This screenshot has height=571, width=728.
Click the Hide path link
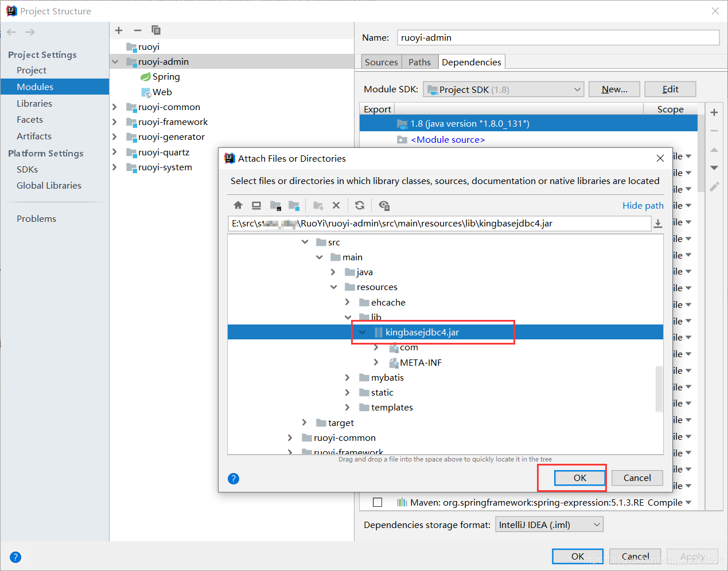(x=643, y=205)
